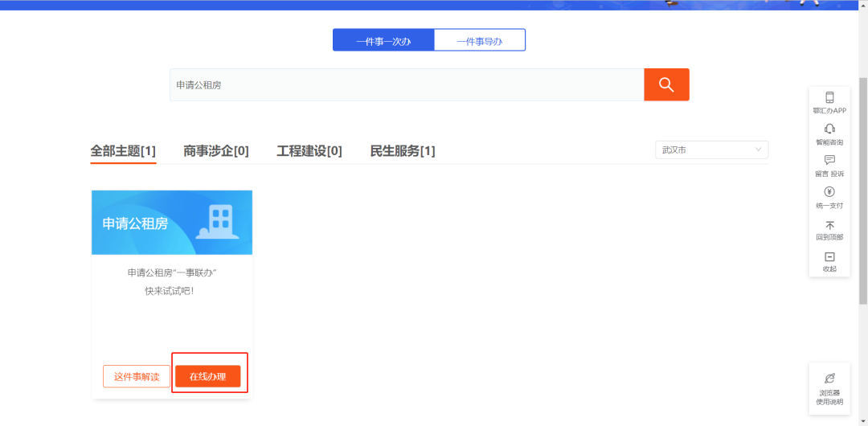Screen dimensions: 868x426
Task: Open the 鄂汇办APP phone icon
Action: coord(829,98)
